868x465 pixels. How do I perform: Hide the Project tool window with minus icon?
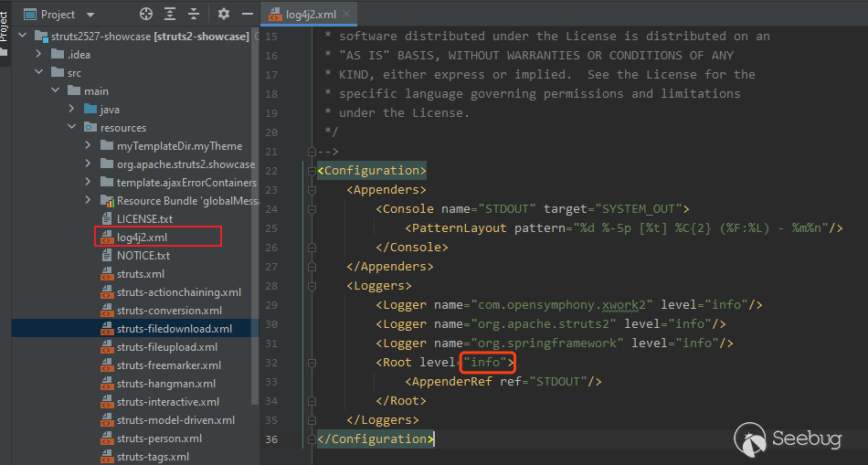tap(247, 14)
